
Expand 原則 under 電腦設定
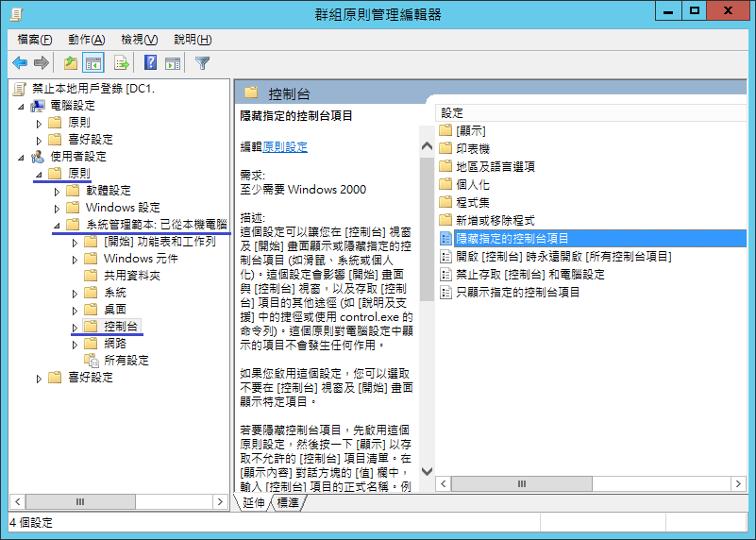coord(39,124)
